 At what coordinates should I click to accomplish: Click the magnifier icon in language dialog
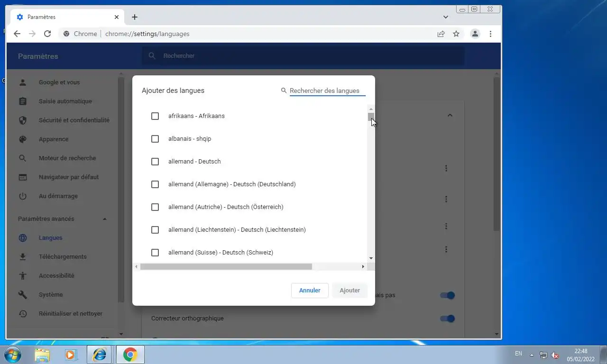284,91
